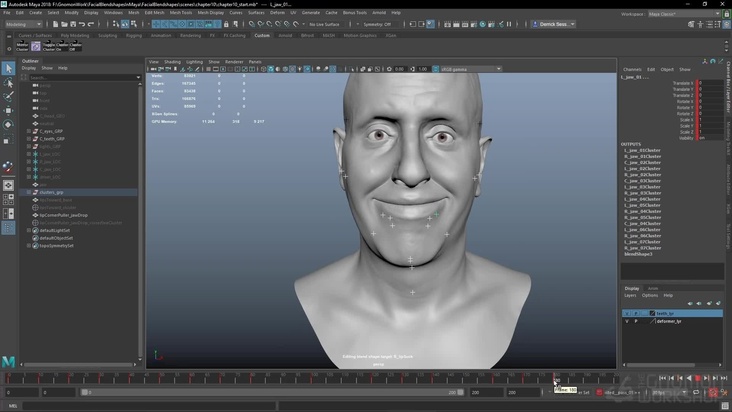Image resolution: width=732 pixels, height=412 pixels.
Task: Toggle visibility V of teeth_lyr layer
Action: pos(627,314)
